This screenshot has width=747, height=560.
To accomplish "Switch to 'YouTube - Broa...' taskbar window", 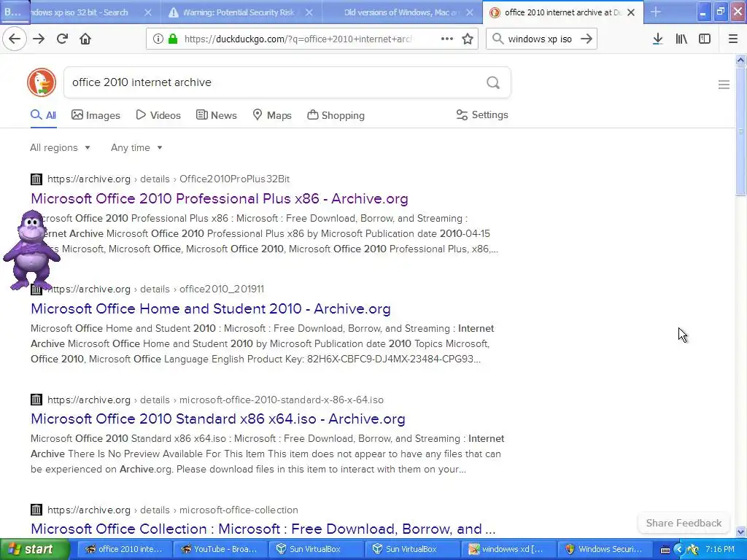I will [220, 549].
